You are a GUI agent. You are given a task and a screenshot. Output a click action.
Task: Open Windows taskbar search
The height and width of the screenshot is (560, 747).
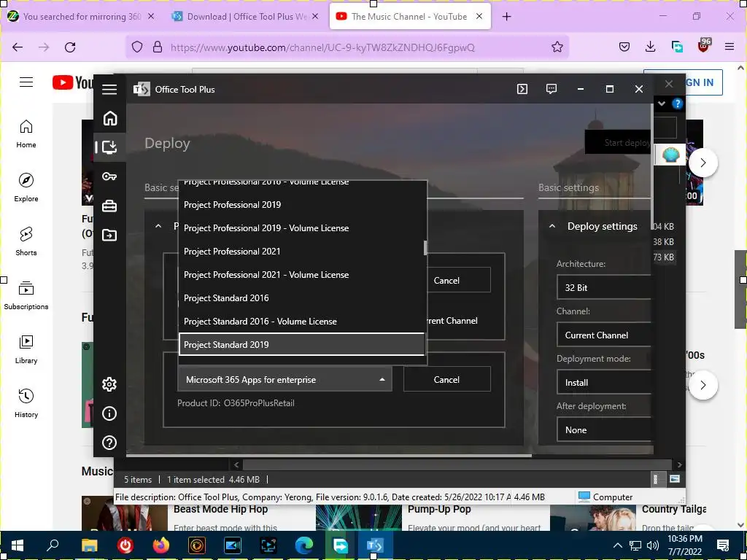(53, 545)
